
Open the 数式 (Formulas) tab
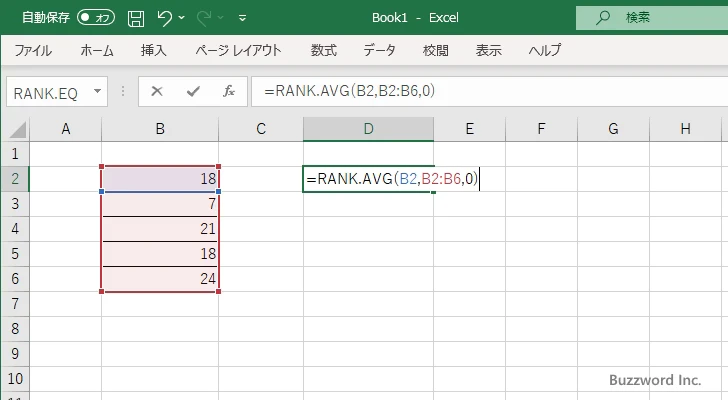(x=323, y=50)
